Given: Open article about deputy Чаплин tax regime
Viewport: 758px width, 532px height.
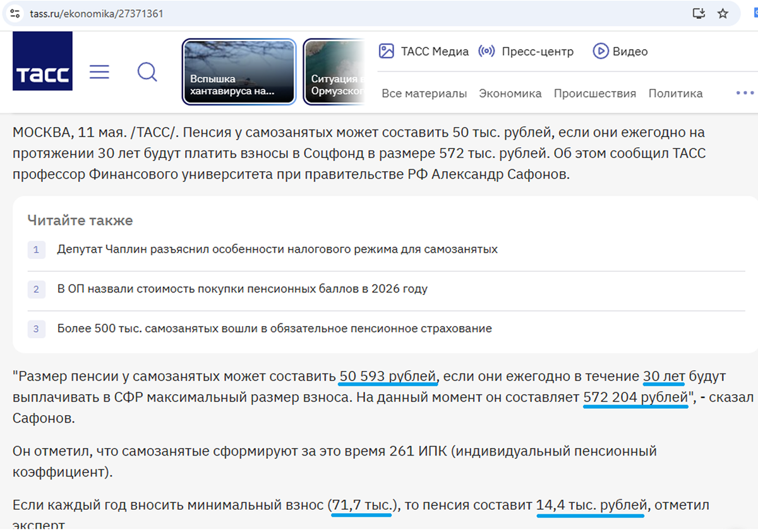Looking at the screenshot, I should pyautogui.click(x=277, y=250).
